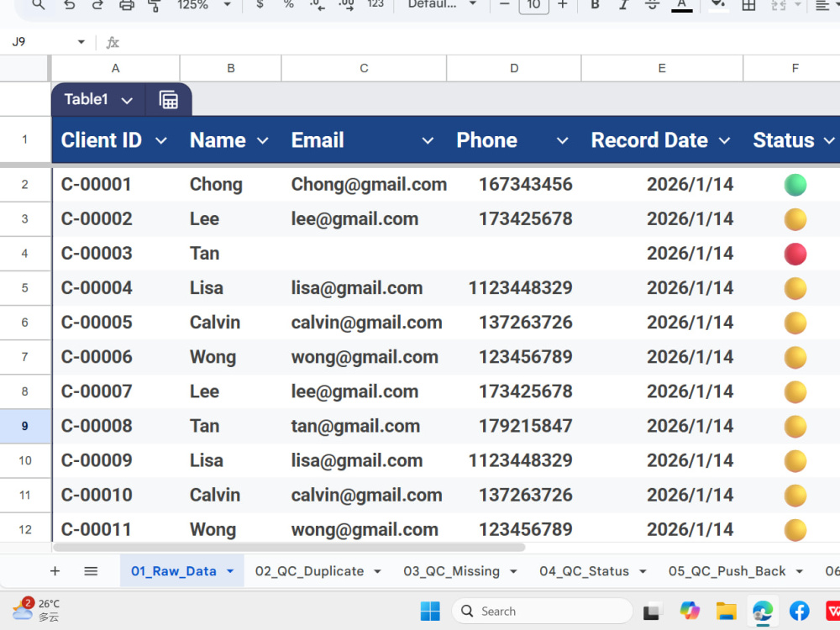Decrease decimal places

[318, 5]
